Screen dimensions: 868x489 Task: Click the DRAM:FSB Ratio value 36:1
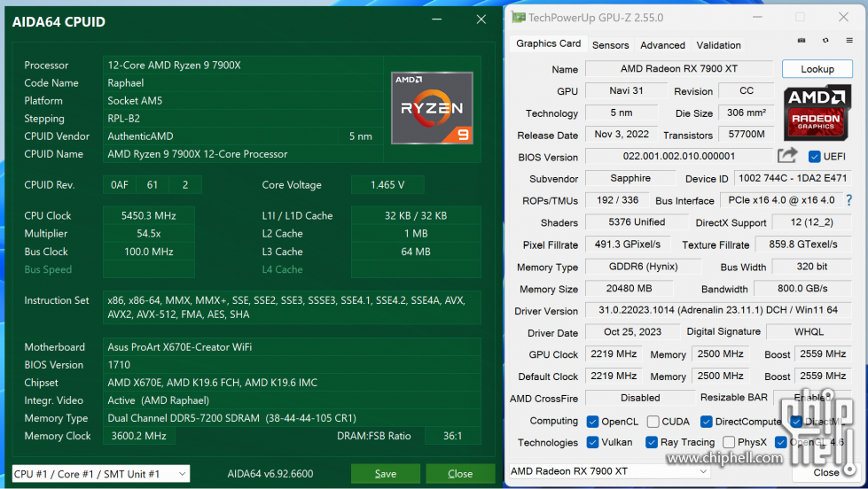click(452, 436)
